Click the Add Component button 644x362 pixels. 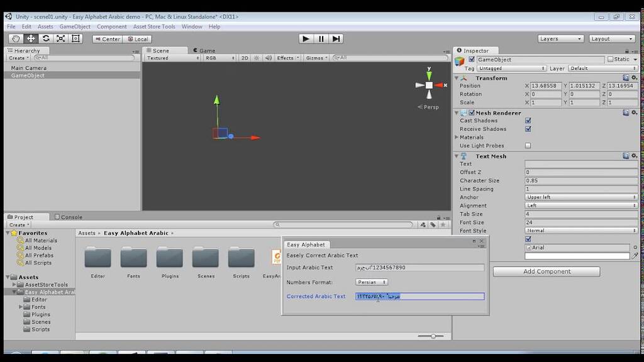[546, 271]
